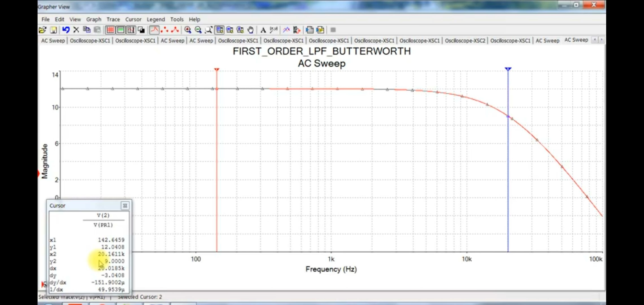Image resolution: width=644 pixels, height=305 pixels.
Task: Close the Cursor data panel
Action: 125,206
